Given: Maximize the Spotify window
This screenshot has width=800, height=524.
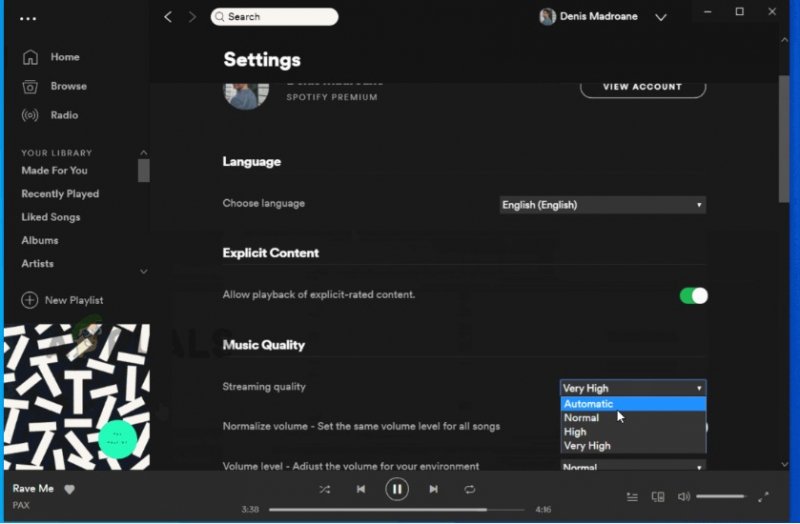Looking at the screenshot, I should 739,12.
